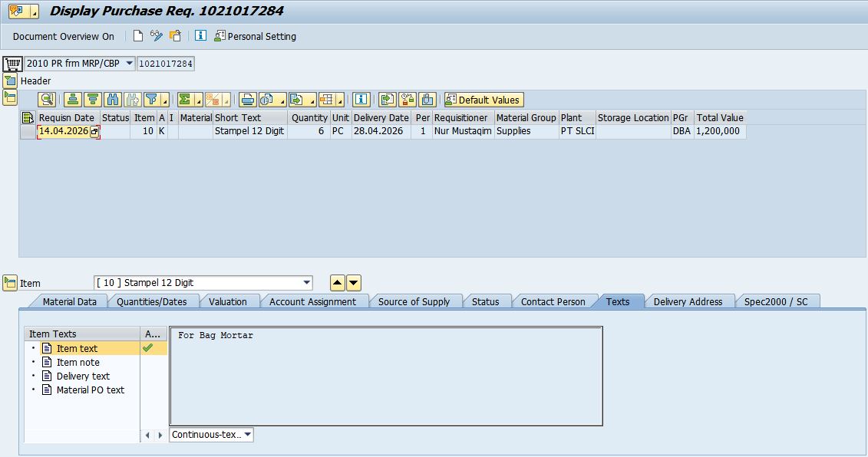Toggle Display/Change mode icon
This screenshot has height=457, width=868.
[157, 36]
